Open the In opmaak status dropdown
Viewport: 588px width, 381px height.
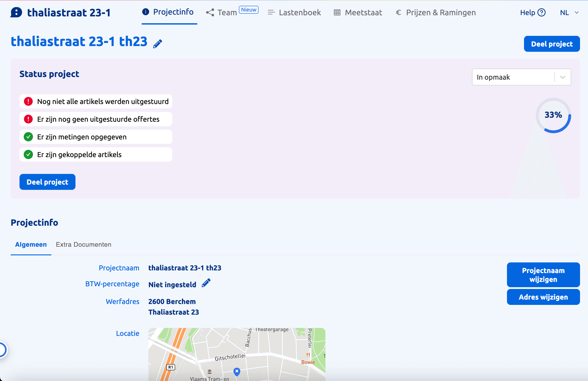tap(513, 77)
